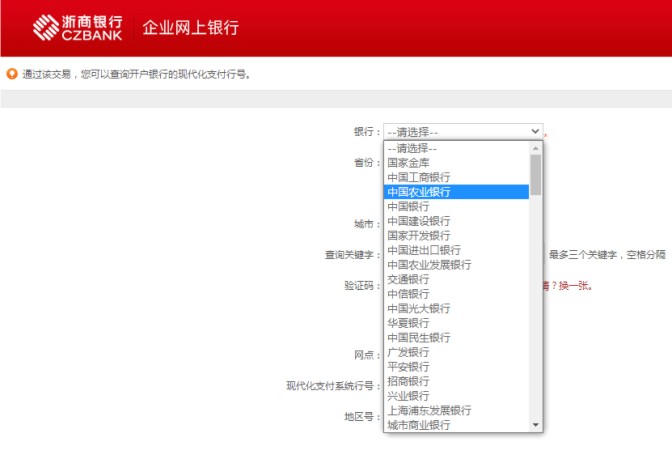Screen dimensions: 672x459
Task: Click the 企业网上银行 header title
Action: (x=190, y=27)
